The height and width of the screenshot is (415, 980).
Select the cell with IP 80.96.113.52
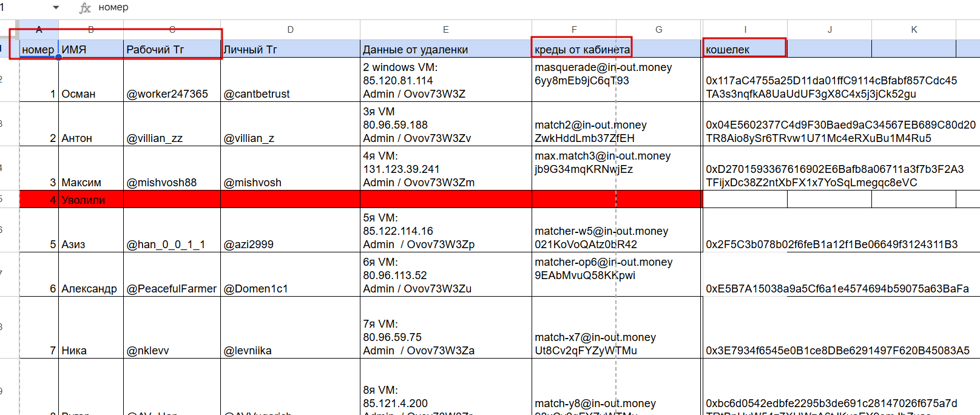tap(445, 274)
